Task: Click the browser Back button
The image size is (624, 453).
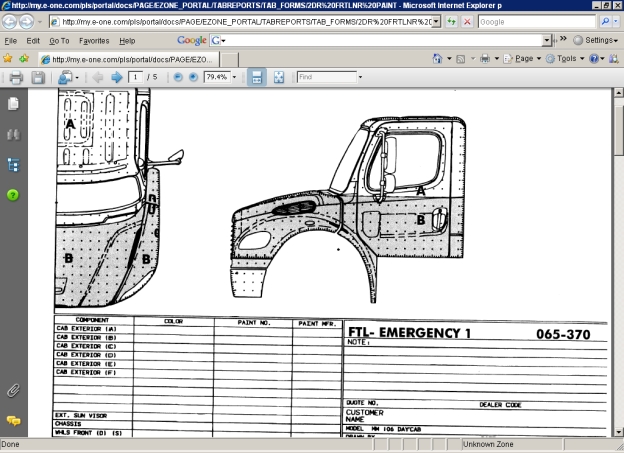Action: [10, 21]
